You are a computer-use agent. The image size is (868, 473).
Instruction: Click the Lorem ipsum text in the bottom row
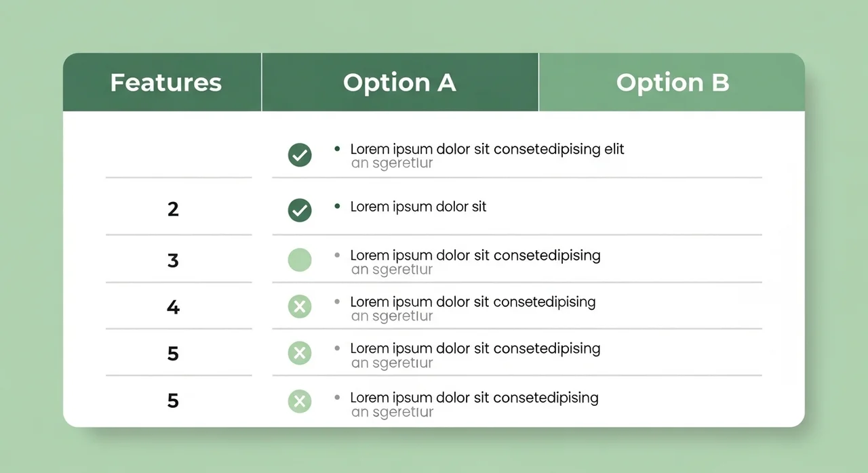(x=474, y=397)
